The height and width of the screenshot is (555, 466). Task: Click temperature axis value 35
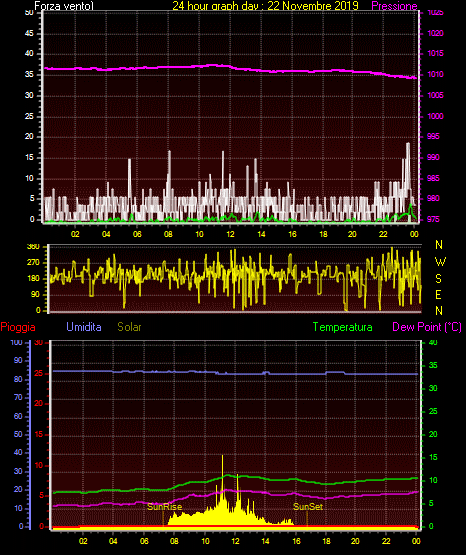[x=433, y=365]
